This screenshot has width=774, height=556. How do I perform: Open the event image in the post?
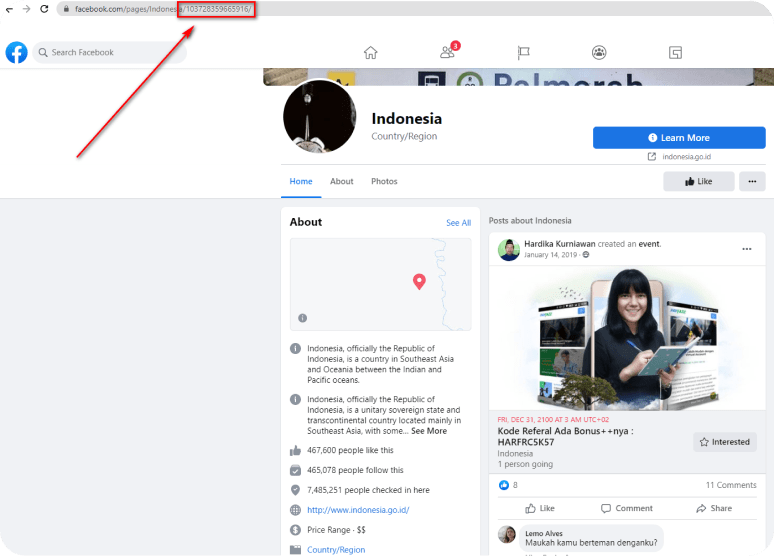click(627, 338)
